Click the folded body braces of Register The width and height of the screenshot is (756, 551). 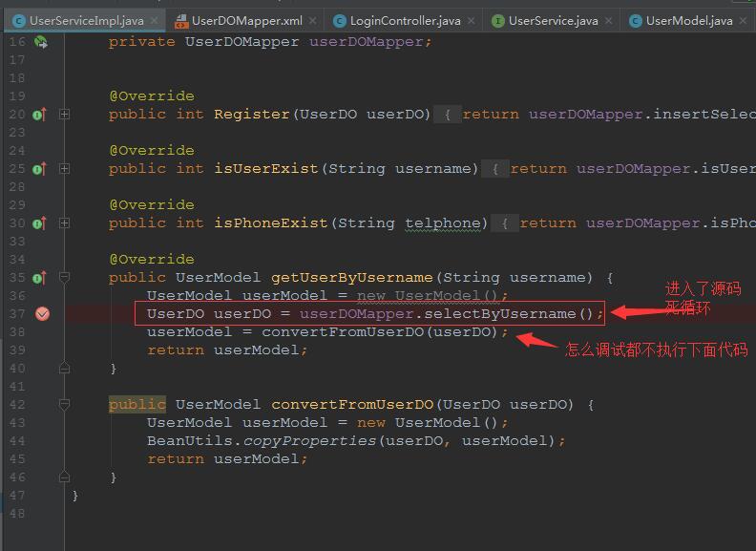pyautogui.click(x=448, y=115)
